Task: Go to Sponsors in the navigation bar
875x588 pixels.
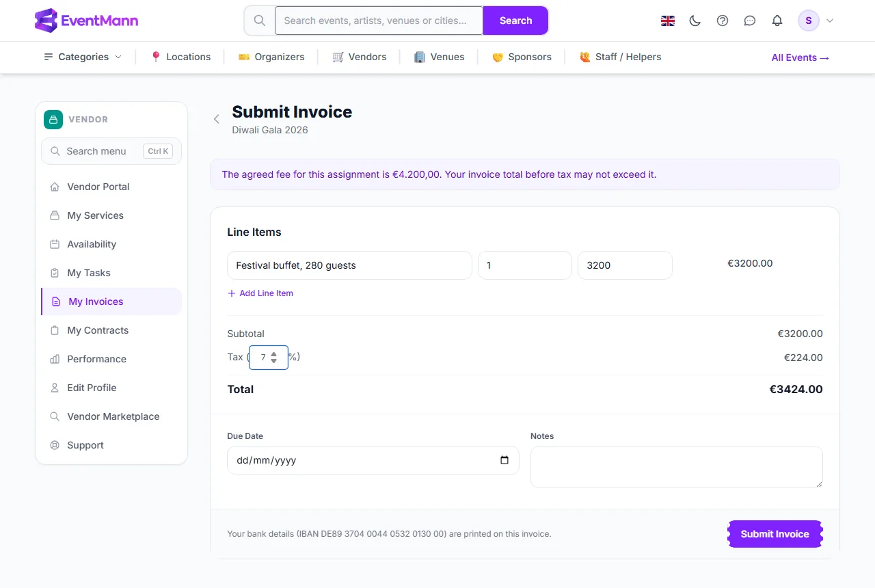Action: (x=522, y=57)
